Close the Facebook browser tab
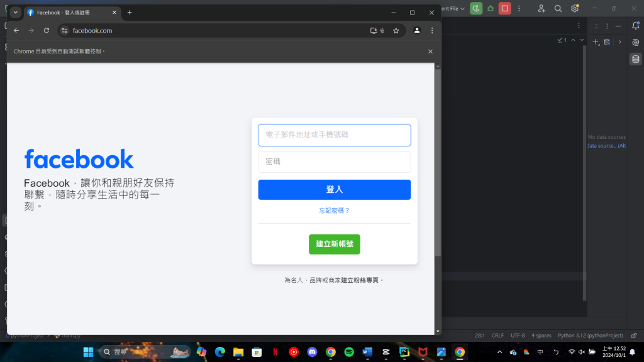 click(114, 13)
